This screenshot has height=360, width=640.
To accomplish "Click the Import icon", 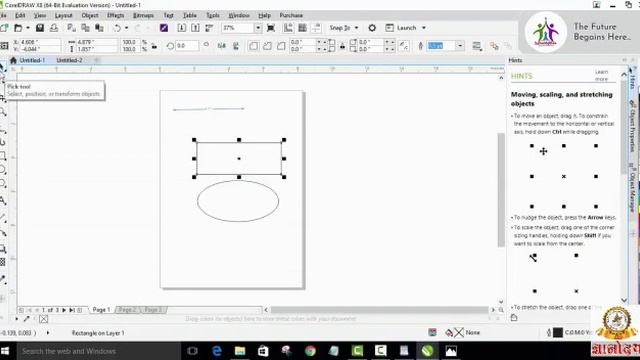I will (182, 28).
